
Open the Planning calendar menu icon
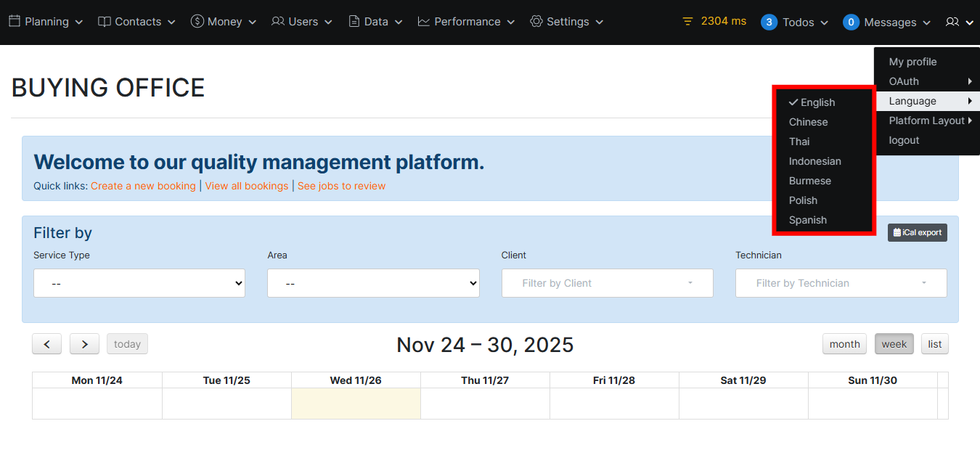[15, 22]
